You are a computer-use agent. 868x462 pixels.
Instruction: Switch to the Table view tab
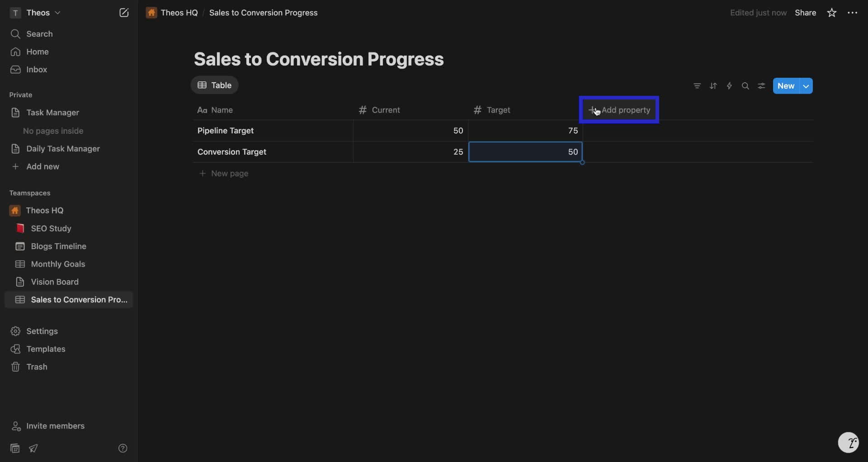(x=215, y=85)
